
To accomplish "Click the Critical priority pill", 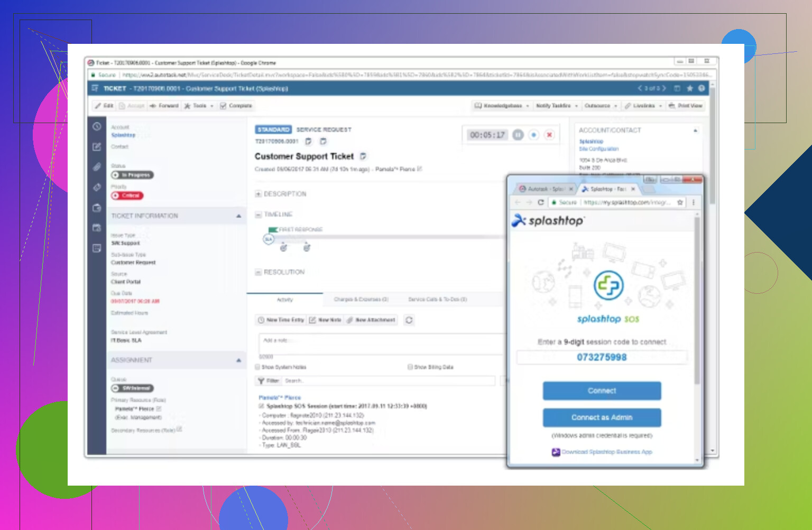I will pyautogui.click(x=127, y=196).
